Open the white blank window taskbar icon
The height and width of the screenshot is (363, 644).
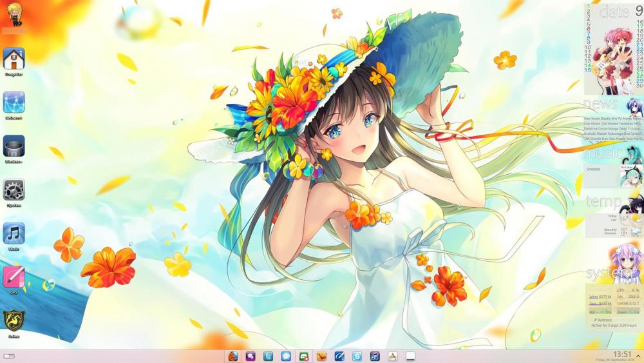tap(410, 356)
